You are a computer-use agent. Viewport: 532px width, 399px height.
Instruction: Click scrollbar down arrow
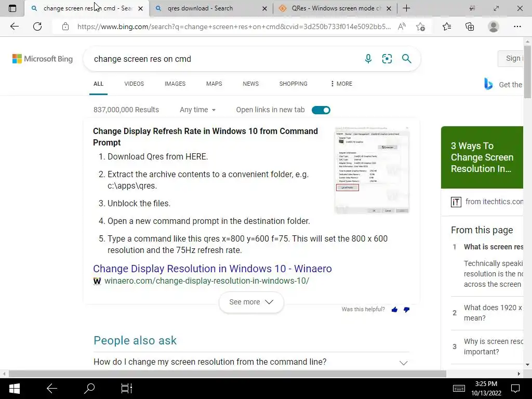527,365
